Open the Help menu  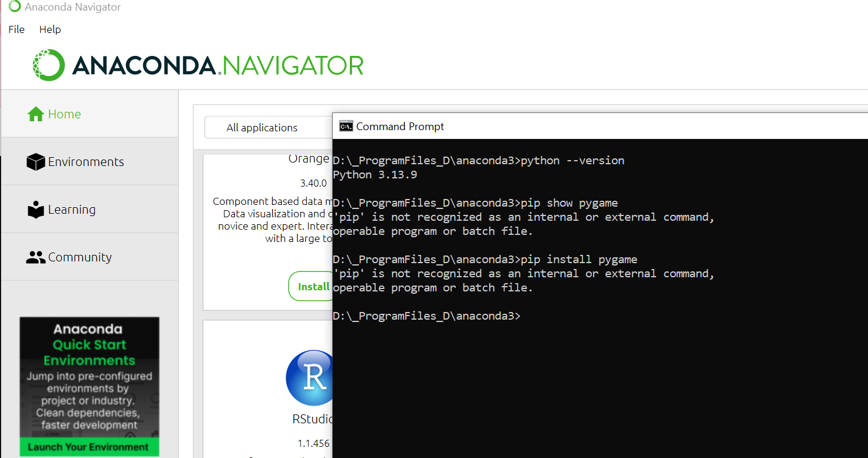tap(50, 29)
